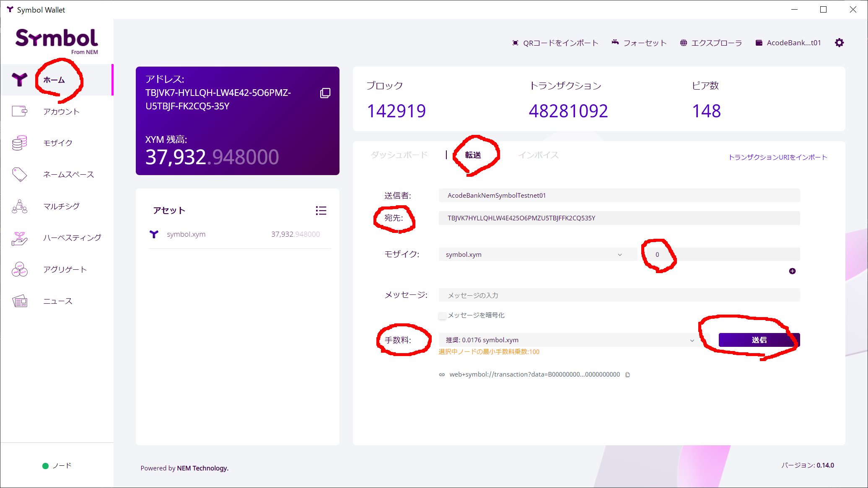Open settings gear icon
This screenshot has height=488, width=868.
839,43
